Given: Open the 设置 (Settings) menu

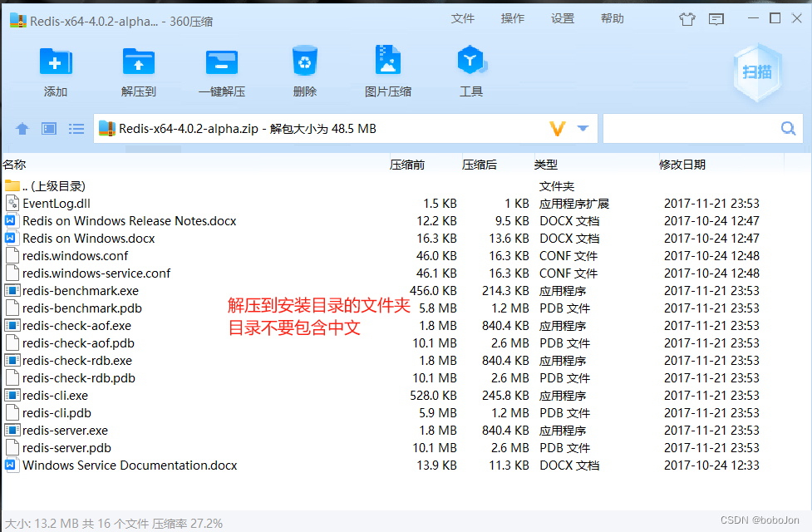Looking at the screenshot, I should tap(563, 18).
